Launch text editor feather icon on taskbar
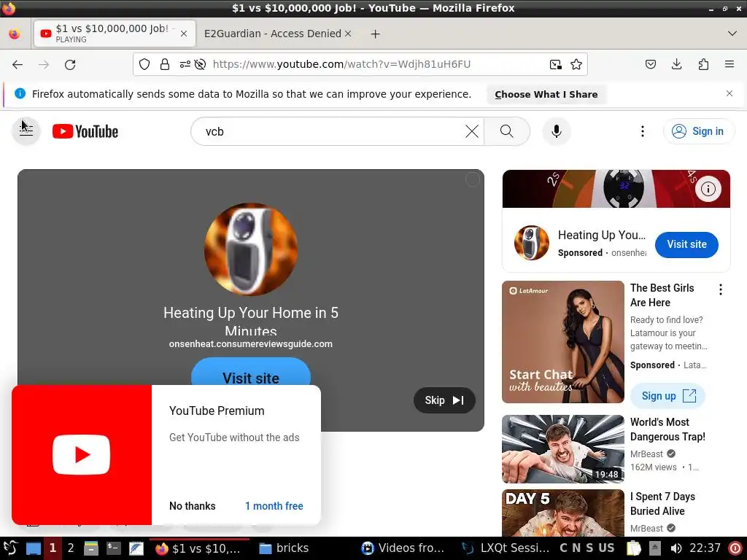 (136, 548)
